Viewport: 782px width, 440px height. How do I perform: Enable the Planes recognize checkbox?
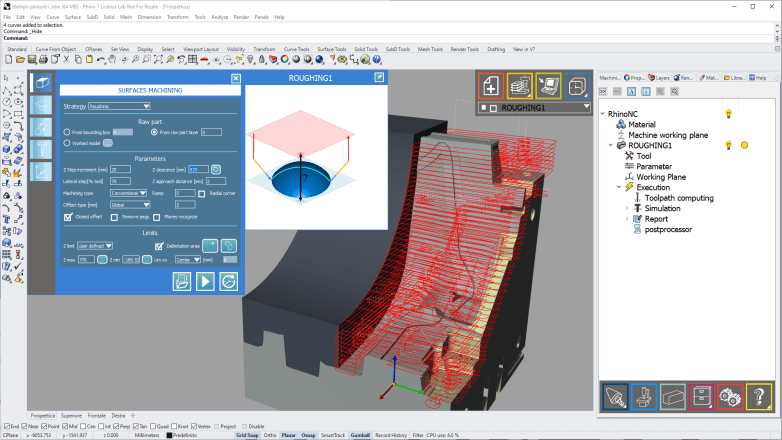pos(157,217)
